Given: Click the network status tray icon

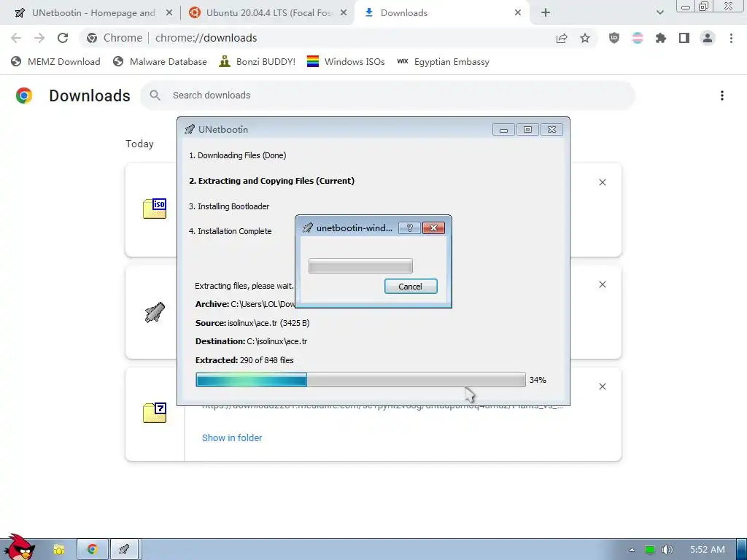Looking at the screenshot, I should click(650, 550).
